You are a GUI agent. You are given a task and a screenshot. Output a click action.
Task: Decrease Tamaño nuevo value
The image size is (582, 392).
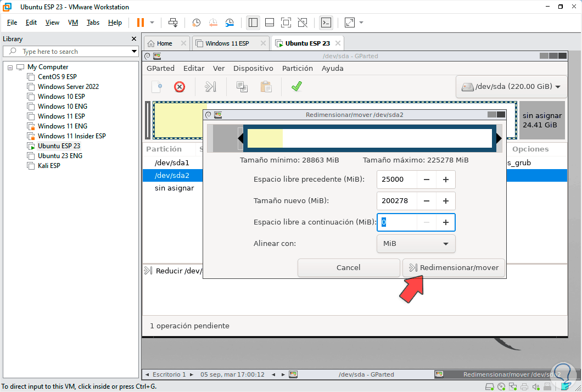coord(427,201)
